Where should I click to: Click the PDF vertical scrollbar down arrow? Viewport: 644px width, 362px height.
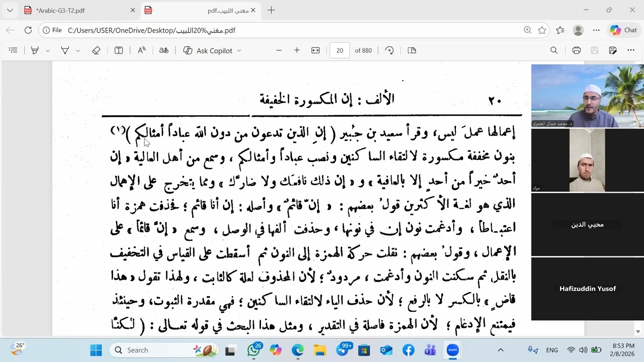coord(638,332)
